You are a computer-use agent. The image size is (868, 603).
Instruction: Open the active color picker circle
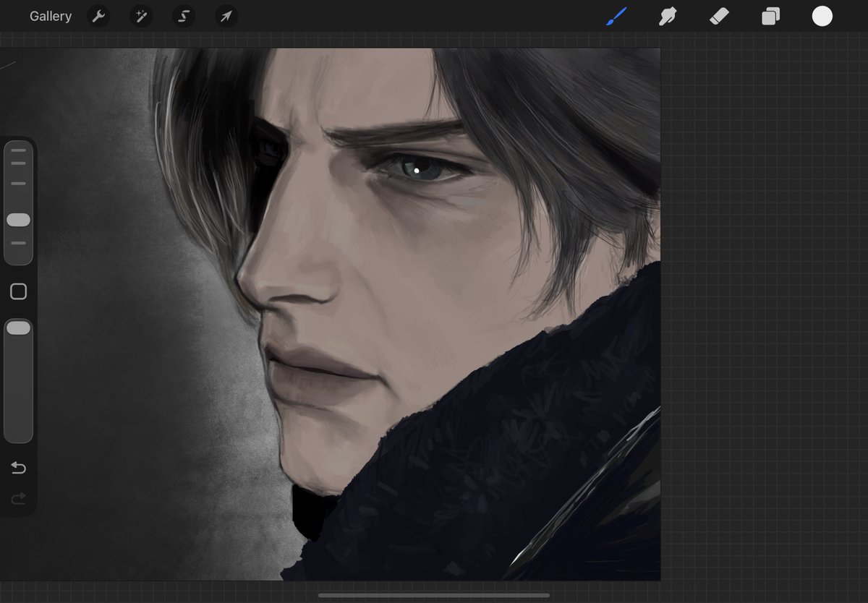point(822,16)
